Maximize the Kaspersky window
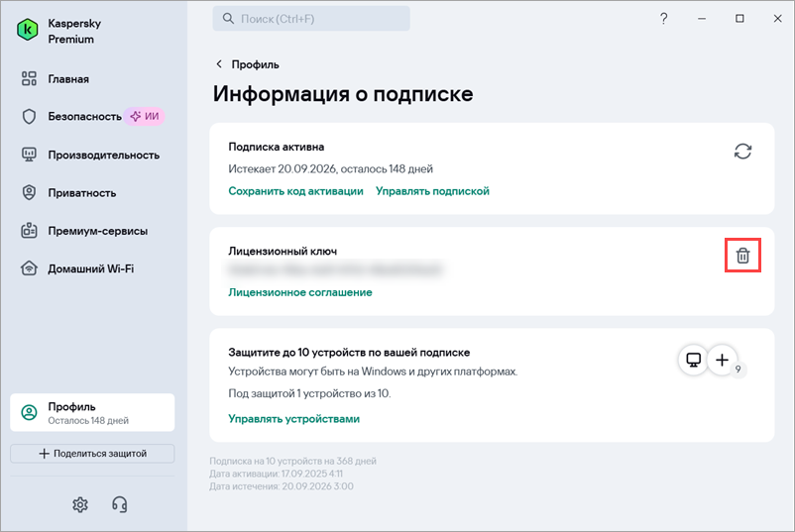 [x=739, y=19]
